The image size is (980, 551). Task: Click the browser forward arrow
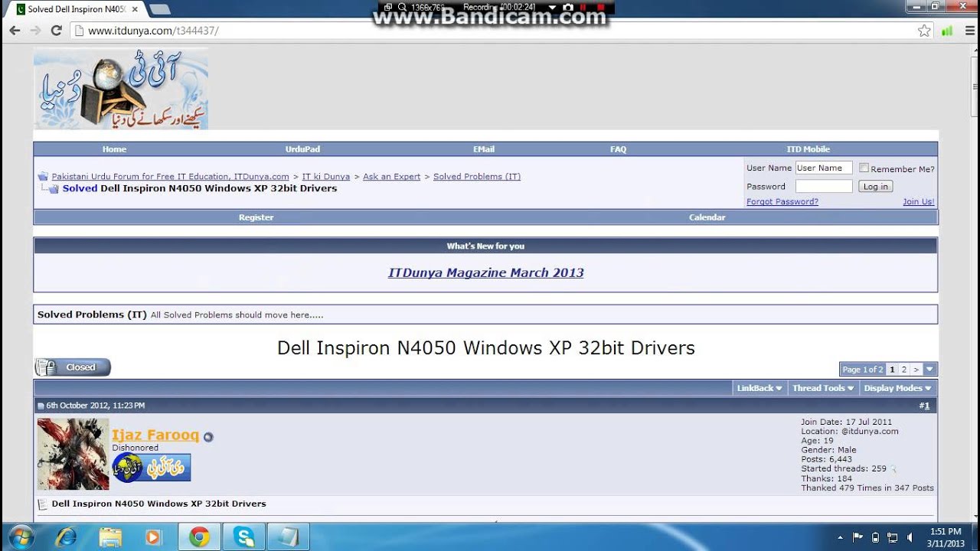35,31
